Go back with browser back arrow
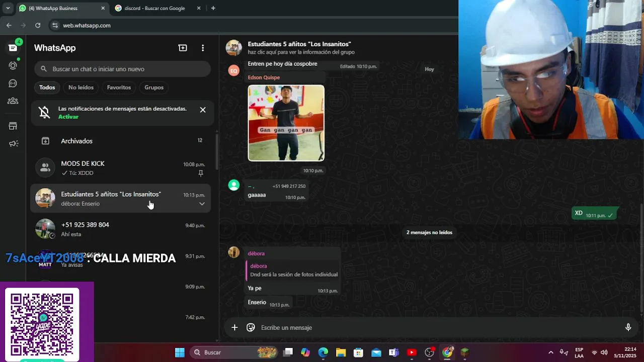 coord(9,25)
